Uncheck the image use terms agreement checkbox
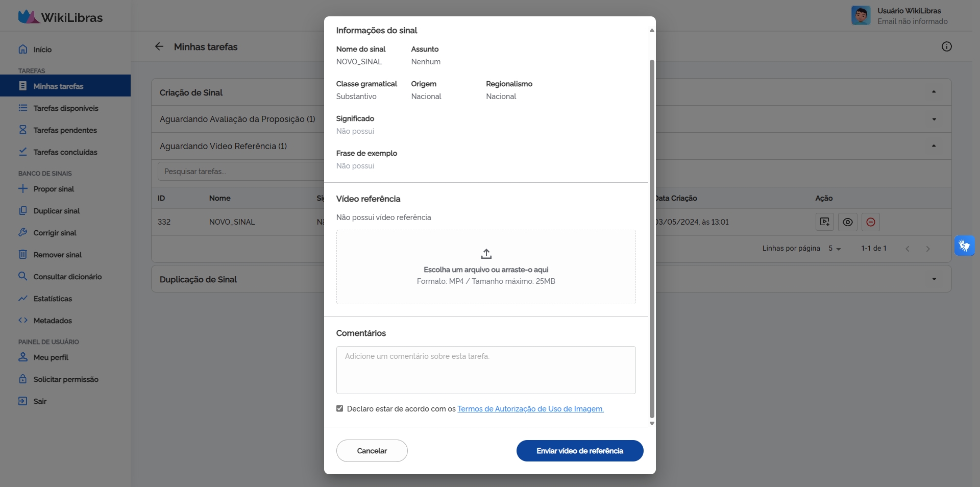The width and height of the screenshot is (980, 487). coord(340,408)
